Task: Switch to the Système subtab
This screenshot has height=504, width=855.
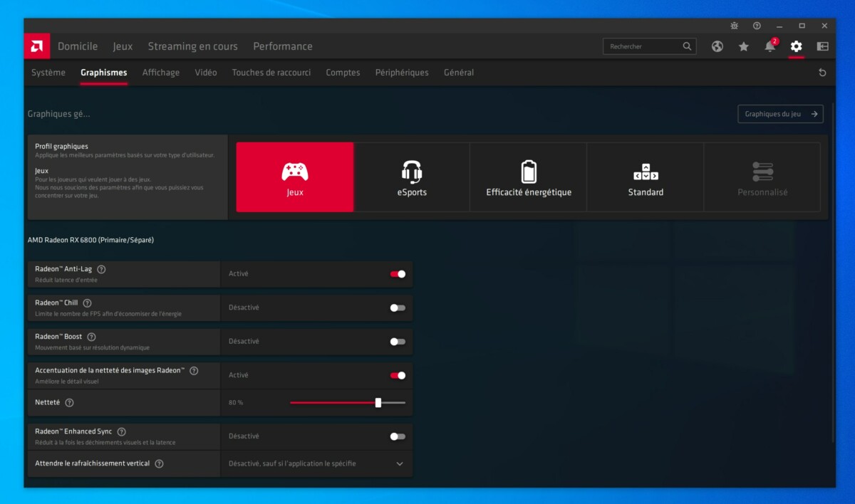Action: [48, 73]
